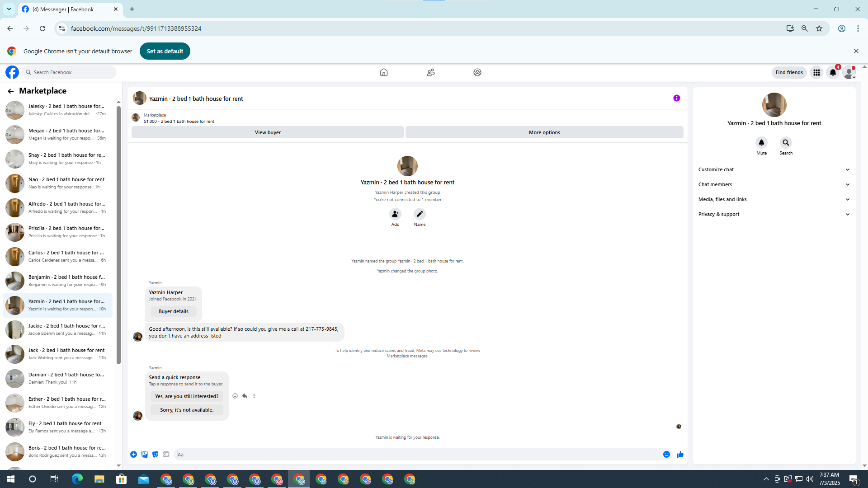Image resolution: width=868 pixels, height=488 pixels.
Task: Open Carlos's 2 bed 1 bath conversation
Action: [59, 256]
